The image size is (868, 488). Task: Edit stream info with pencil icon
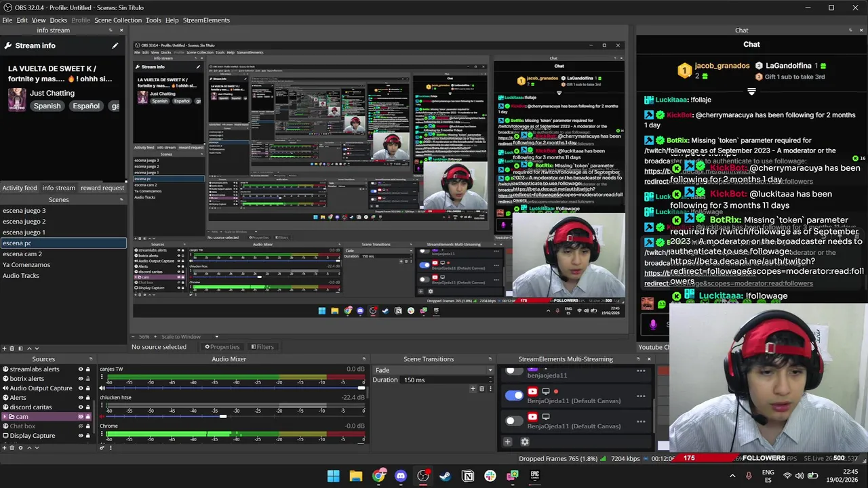pos(115,45)
